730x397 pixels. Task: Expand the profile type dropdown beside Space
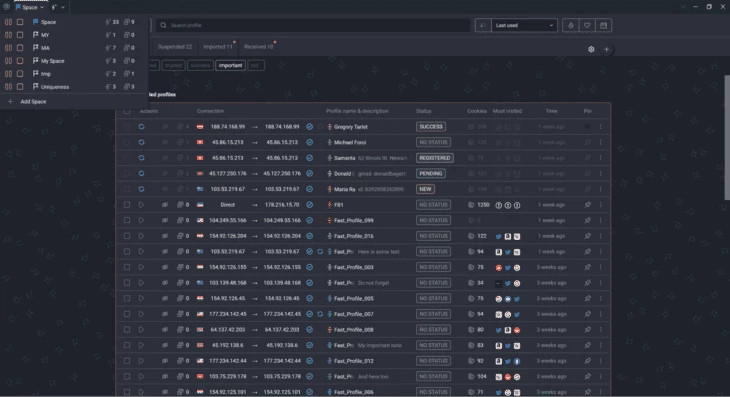[58, 7]
